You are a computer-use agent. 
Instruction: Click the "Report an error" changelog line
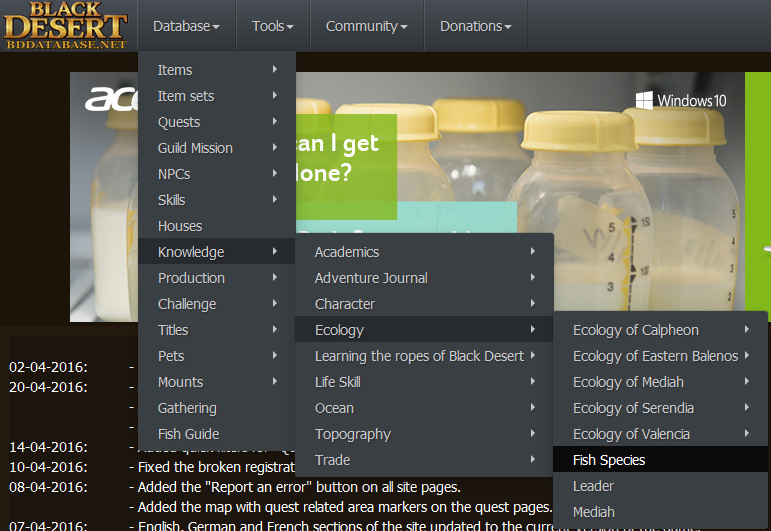[x=295, y=487]
